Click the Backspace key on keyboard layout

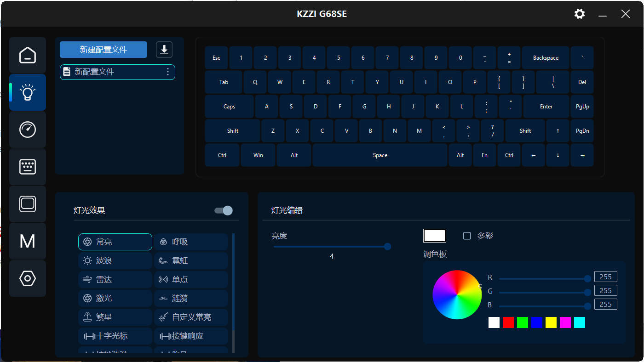[x=546, y=58]
